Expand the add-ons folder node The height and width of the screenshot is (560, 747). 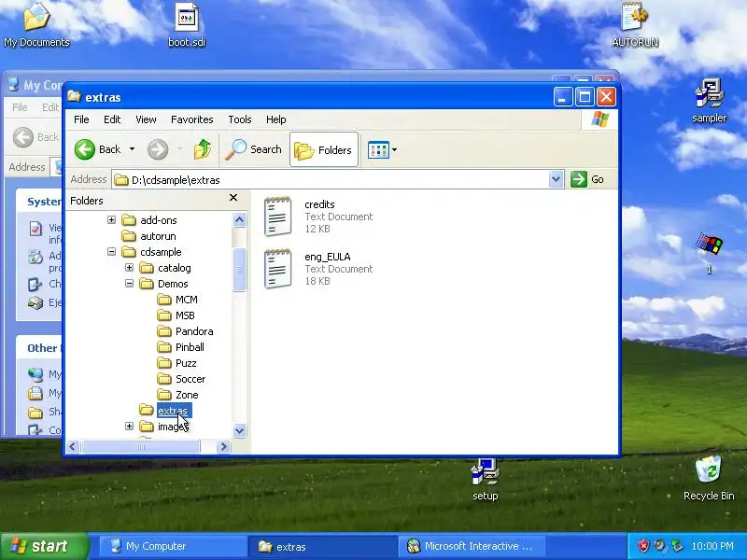(111, 220)
